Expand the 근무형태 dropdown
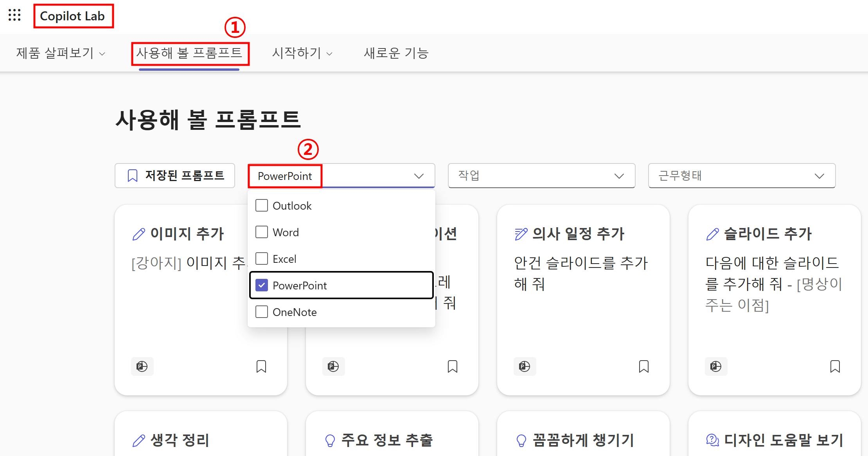This screenshot has height=456, width=868. [x=741, y=176]
